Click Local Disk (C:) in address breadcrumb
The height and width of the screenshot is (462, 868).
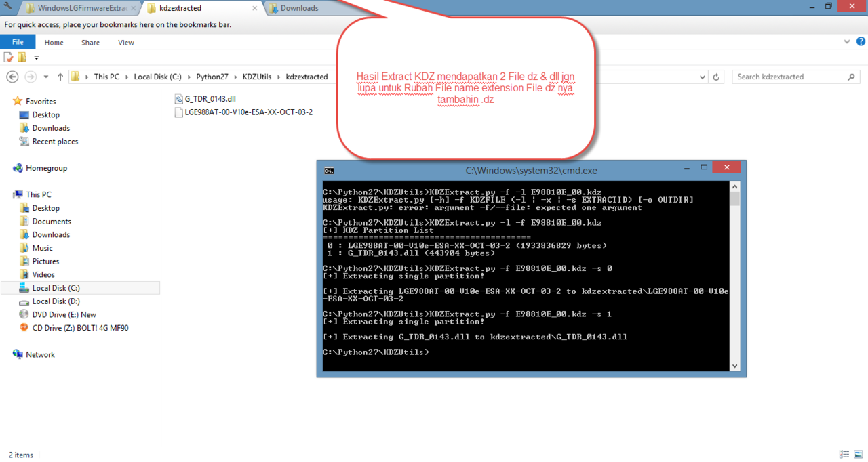157,77
